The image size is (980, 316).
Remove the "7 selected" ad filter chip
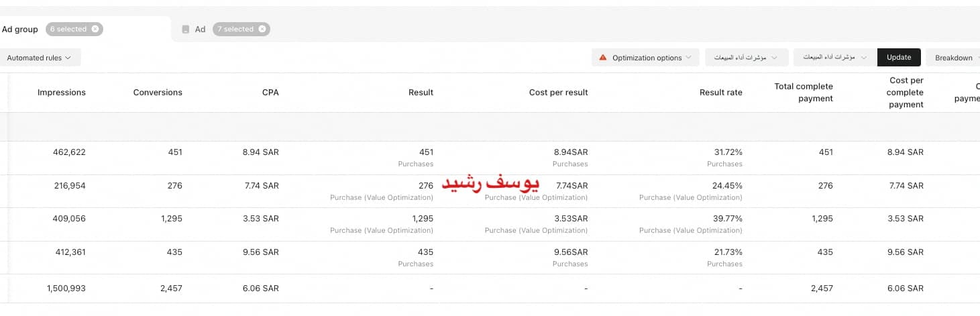[262, 29]
